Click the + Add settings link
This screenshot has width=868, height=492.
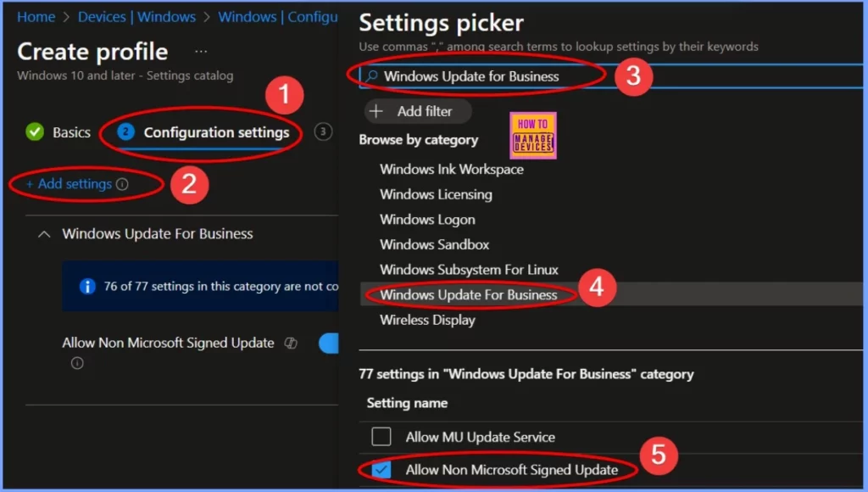69,184
